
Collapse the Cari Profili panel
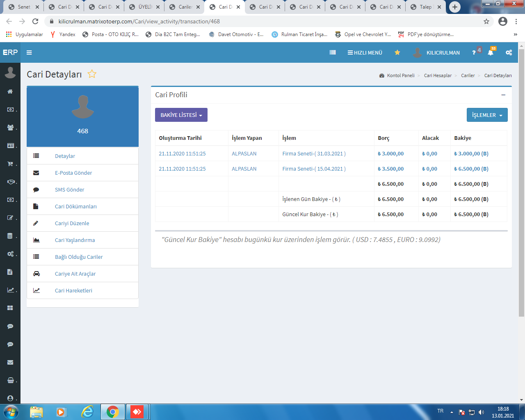[x=503, y=95]
